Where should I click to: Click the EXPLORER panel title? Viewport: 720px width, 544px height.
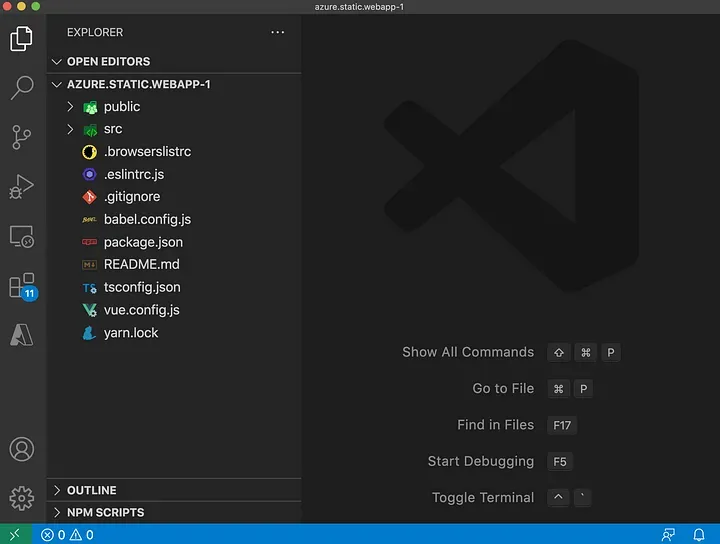click(95, 33)
